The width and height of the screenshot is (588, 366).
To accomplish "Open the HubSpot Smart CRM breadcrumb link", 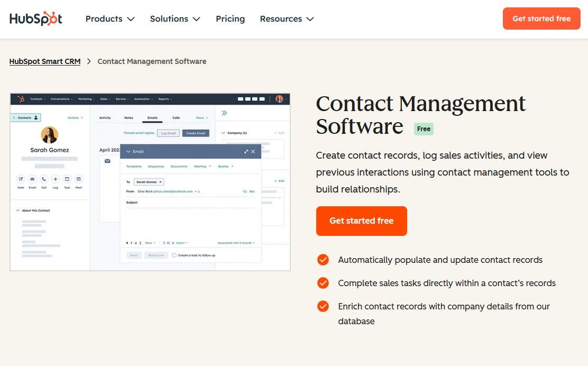I will pos(45,61).
